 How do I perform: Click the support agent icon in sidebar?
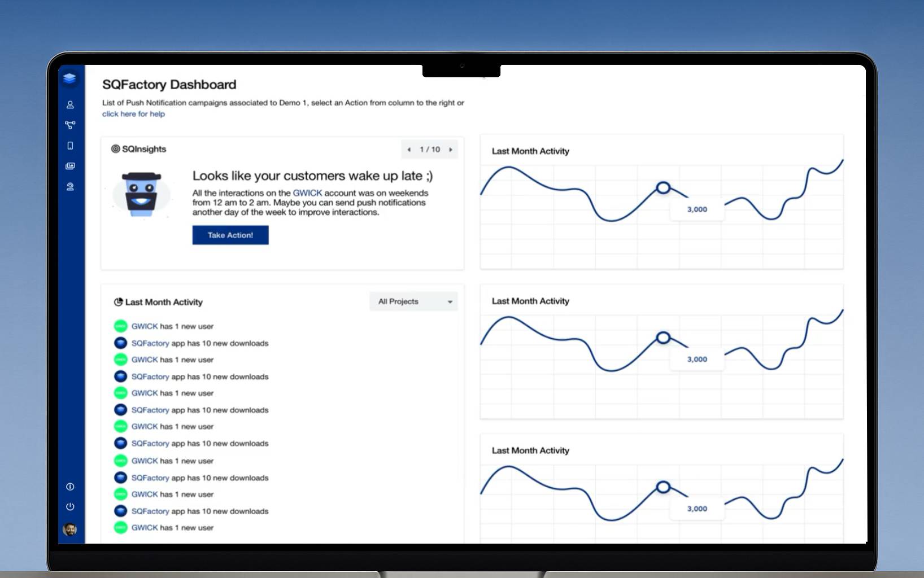70,186
